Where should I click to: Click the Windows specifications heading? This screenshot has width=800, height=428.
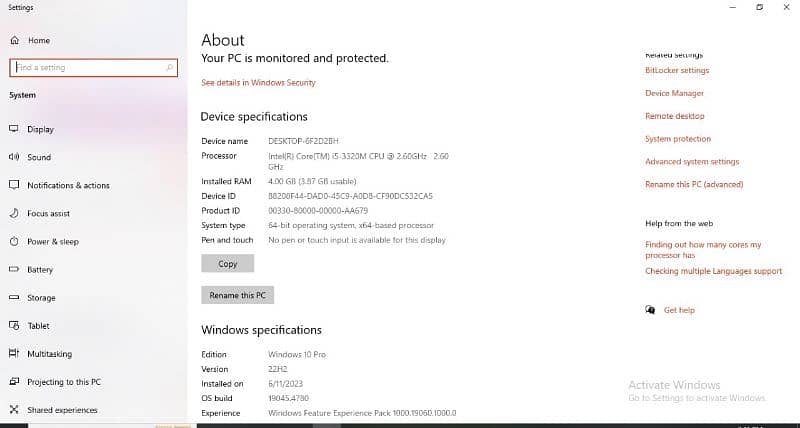point(261,330)
